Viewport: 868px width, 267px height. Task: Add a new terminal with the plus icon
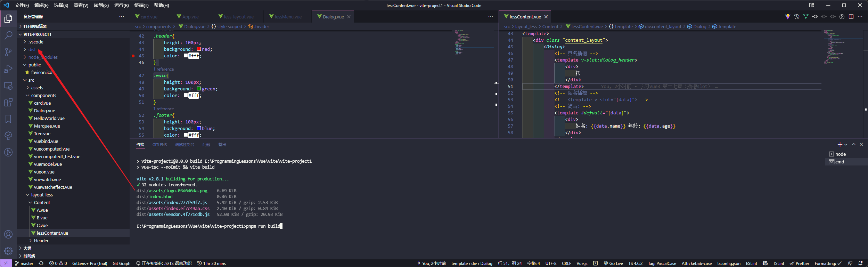[x=840, y=144]
